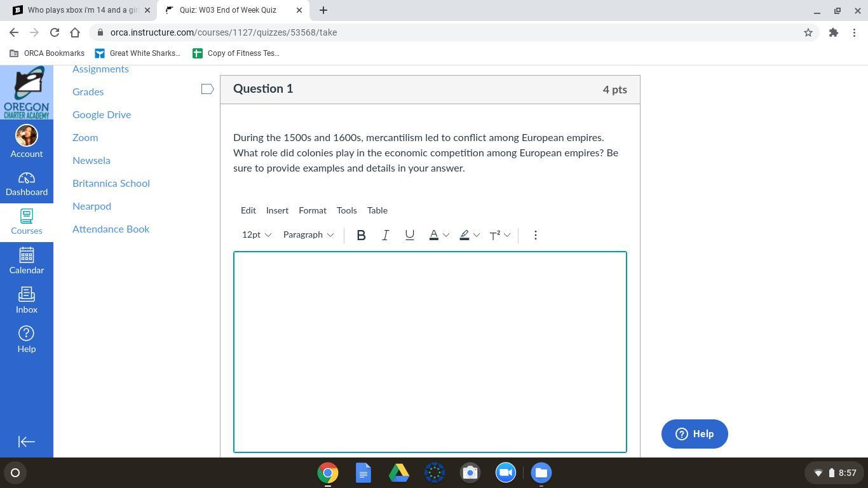Apply text color with the A icon

pyautogui.click(x=434, y=235)
